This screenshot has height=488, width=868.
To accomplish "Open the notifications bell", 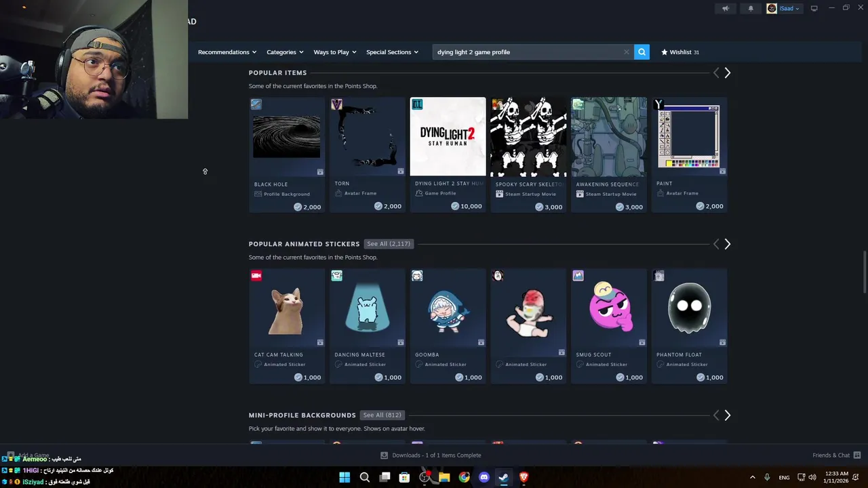I will 751,9.
